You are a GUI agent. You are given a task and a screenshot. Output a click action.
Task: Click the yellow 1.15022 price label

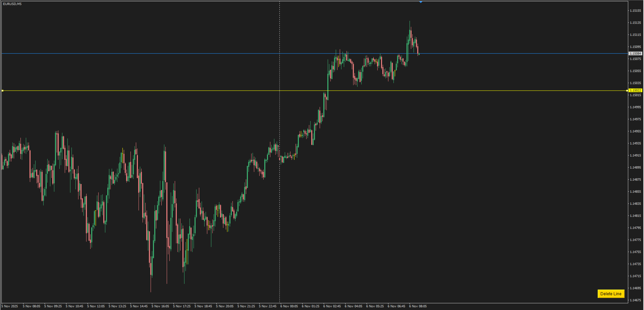click(635, 90)
